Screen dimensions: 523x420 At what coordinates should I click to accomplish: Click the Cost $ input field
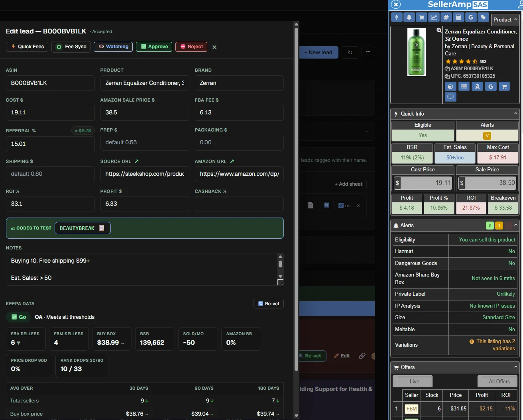(50, 113)
